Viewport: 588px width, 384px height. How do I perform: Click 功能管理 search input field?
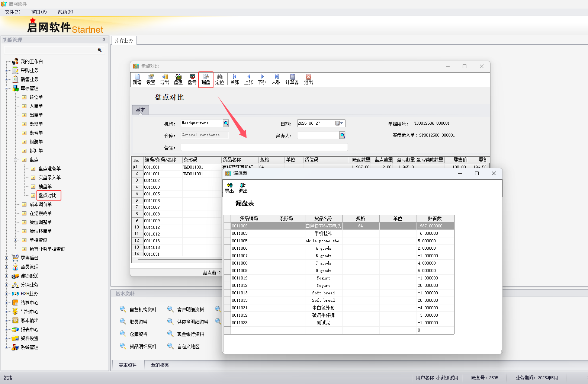click(50, 50)
